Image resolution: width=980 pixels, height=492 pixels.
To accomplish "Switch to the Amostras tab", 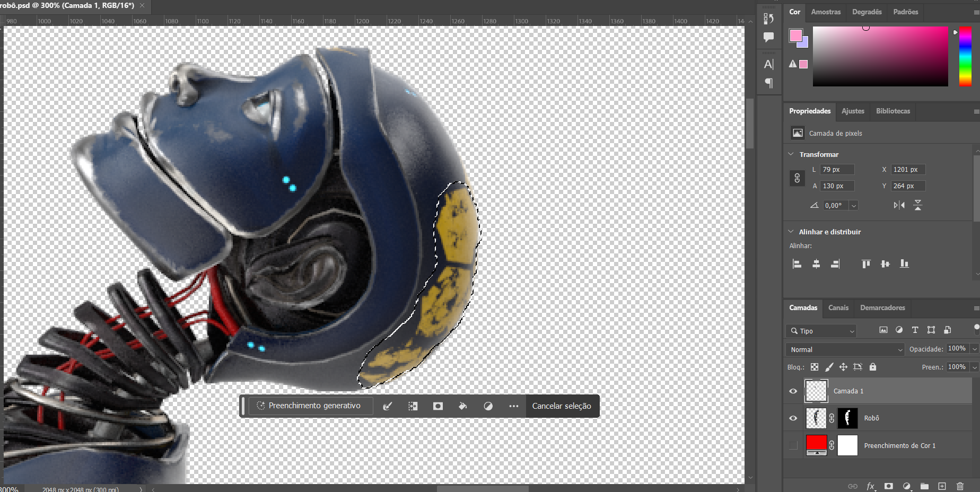I will (x=826, y=12).
